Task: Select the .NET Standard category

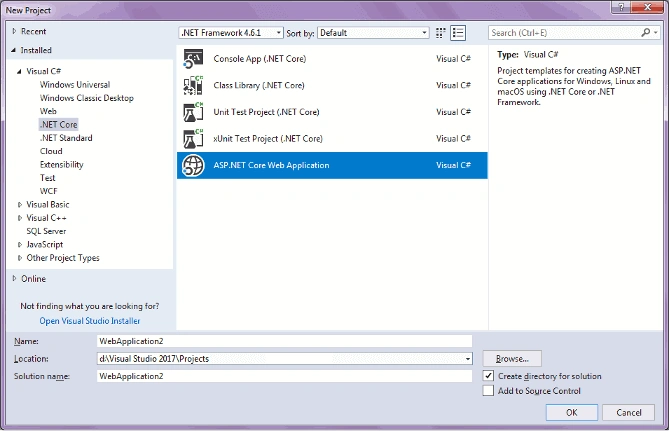Action: point(66,138)
